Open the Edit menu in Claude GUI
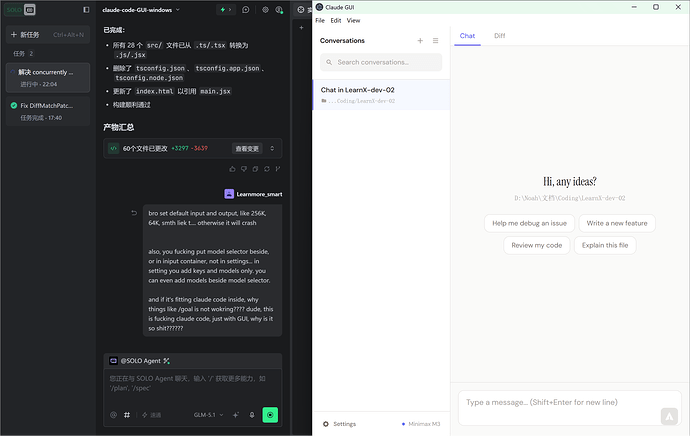The image size is (690, 436). point(336,21)
